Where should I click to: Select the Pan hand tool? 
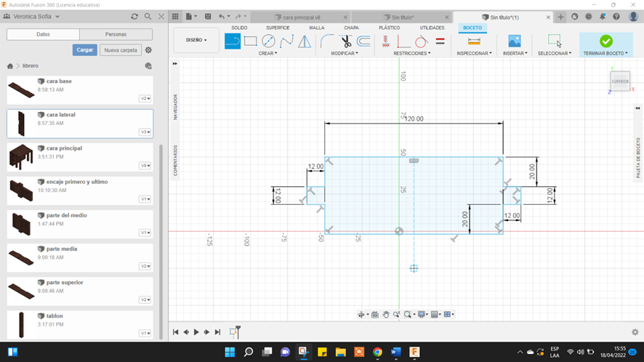pos(386,314)
